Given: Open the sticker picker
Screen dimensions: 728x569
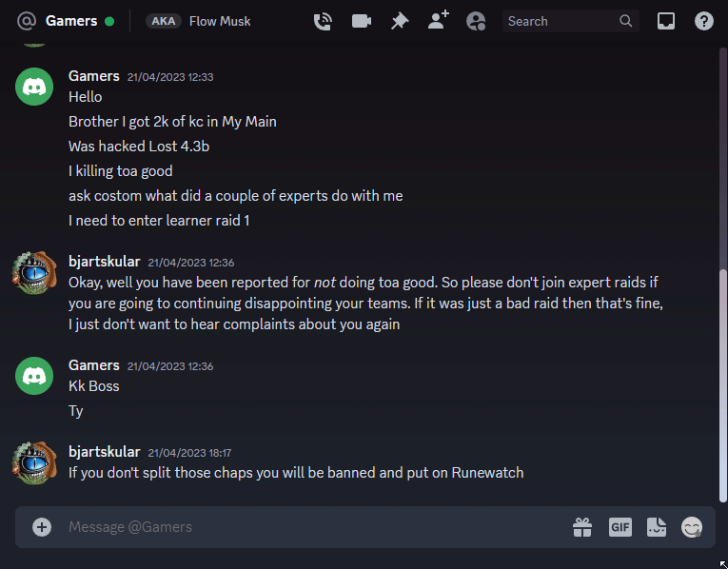Looking at the screenshot, I should (657, 527).
